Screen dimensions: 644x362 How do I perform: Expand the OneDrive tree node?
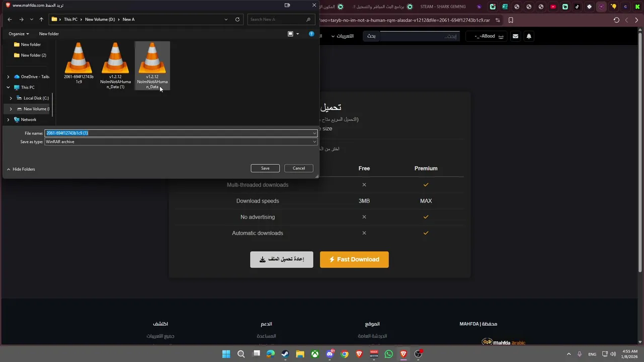pyautogui.click(x=8, y=77)
